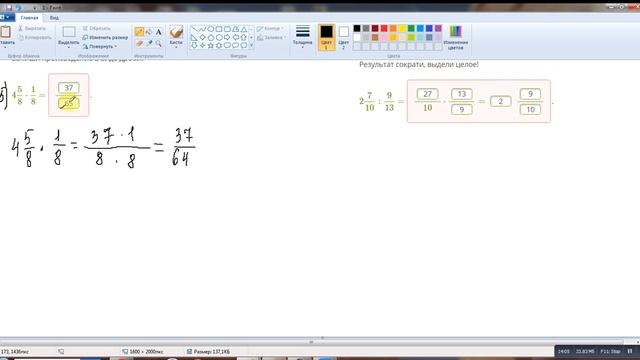Viewport: 640px width, 360px height.
Task: Choose the Four-point star shape
Action: [x=202, y=45]
